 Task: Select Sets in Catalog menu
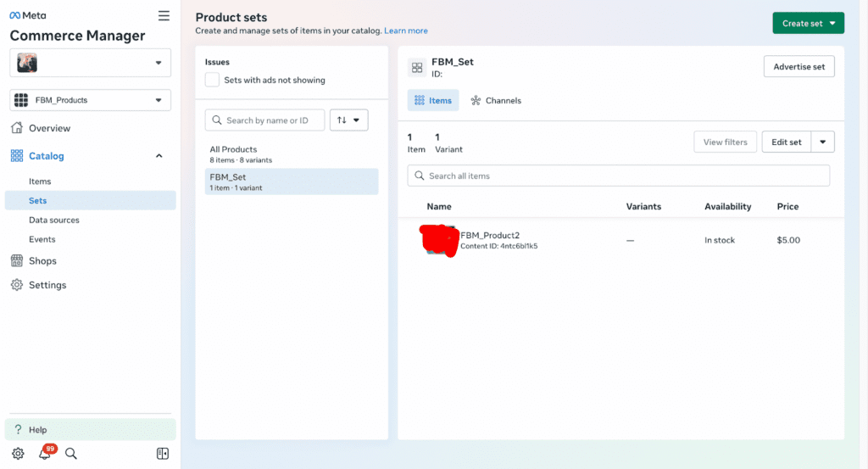90,200
